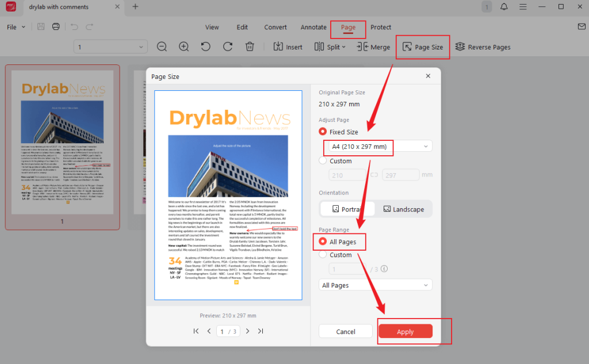Screen dimensions: 589x364
Task: Open the Print dialog
Action: point(55,26)
